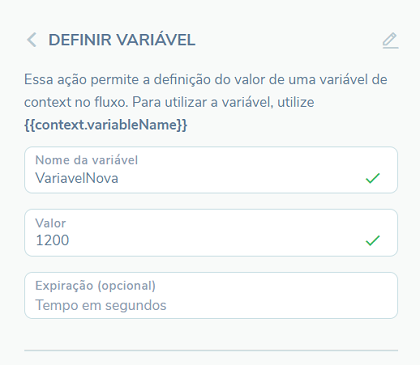
Task: Focus the Valor input box
Action: coord(211,233)
